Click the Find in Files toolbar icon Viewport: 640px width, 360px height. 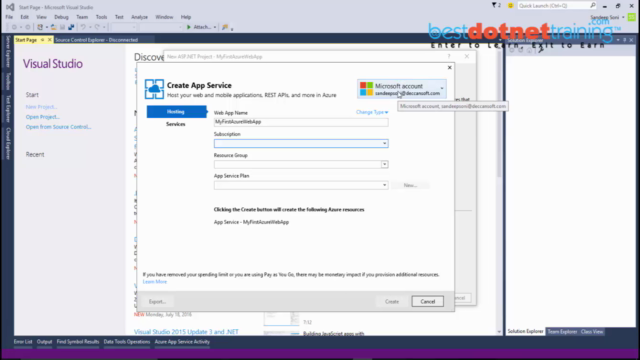tap(225, 27)
